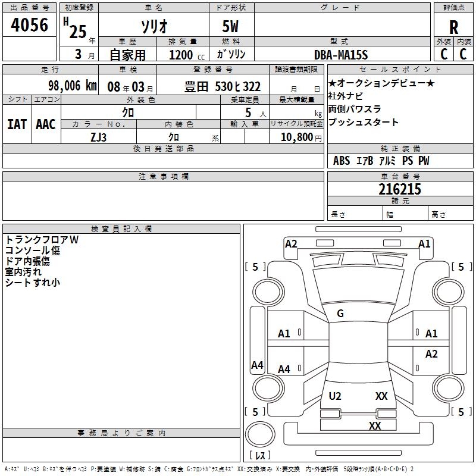Select the トランクフロアW inspector note
476x476 pixels.
42,240
